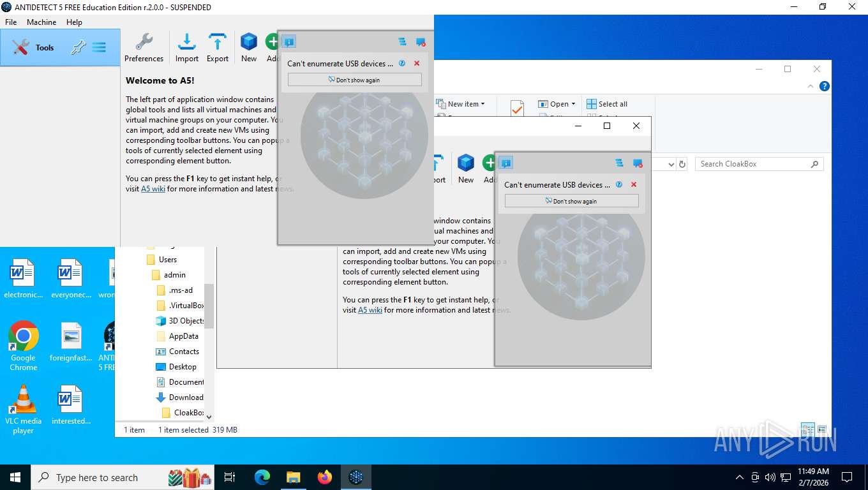
Task: Select admin folder in navigation tree
Action: pyautogui.click(x=168, y=275)
